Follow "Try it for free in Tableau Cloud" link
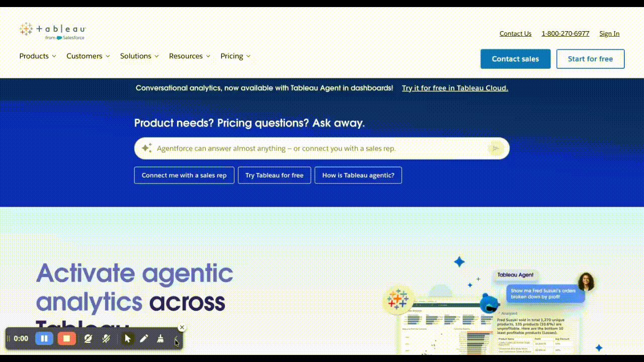This screenshot has width=644, height=362. click(455, 88)
